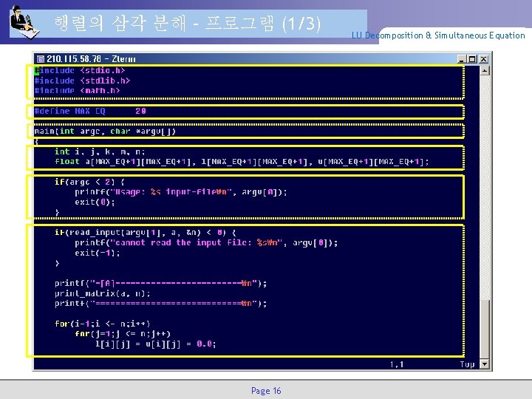Click the vertical scrollbar thumb in Zterm

tap(485, 329)
